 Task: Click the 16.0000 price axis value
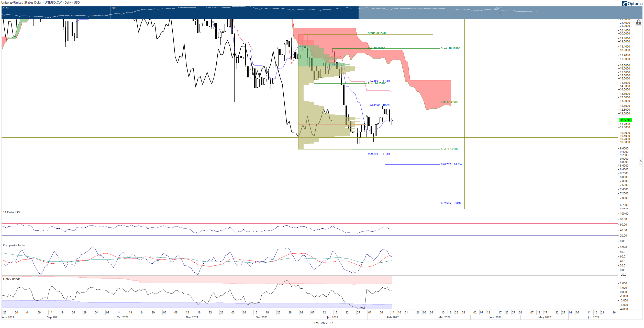pos(625,68)
